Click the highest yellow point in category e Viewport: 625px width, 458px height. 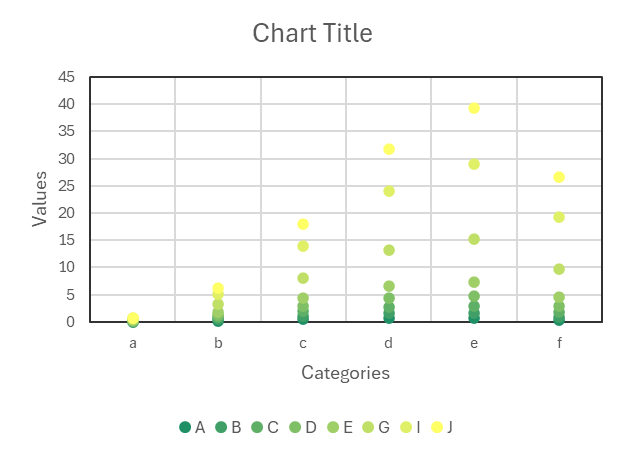click(474, 108)
